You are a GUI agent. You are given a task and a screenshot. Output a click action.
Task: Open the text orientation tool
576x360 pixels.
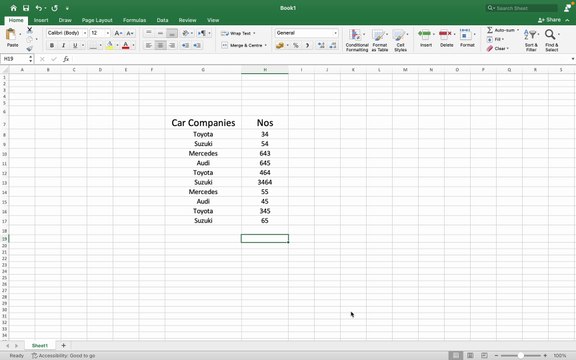186,33
